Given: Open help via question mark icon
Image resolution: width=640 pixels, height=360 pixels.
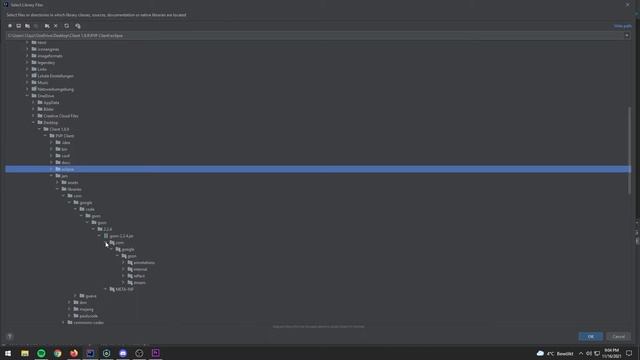Looking at the screenshot, I should pos(10,336).
